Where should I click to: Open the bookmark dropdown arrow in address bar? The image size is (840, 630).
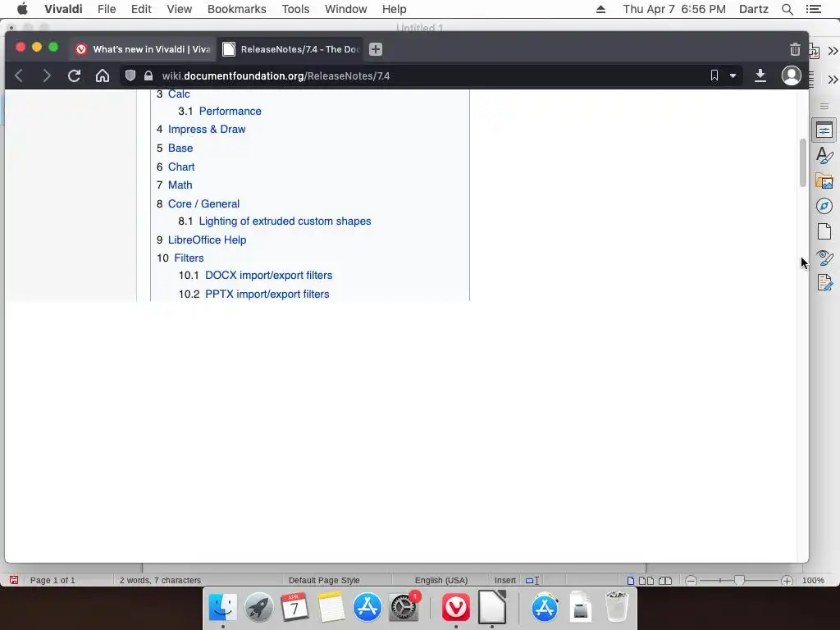[733, 75]
